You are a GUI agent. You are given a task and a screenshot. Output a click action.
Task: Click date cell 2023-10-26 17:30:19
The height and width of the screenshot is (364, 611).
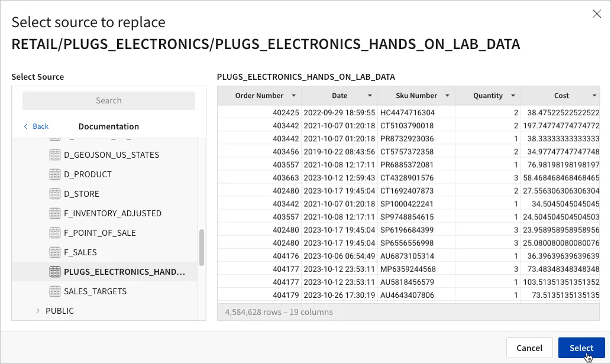pyautogui.click(x=340, y=295)
